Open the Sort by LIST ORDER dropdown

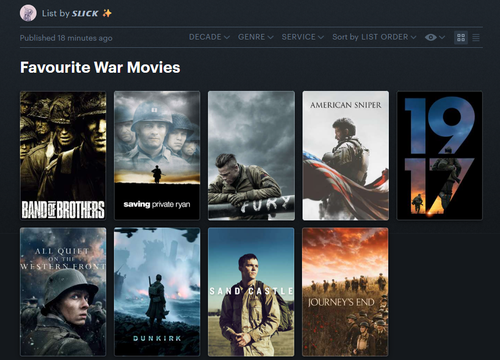[x=374, y=37]
